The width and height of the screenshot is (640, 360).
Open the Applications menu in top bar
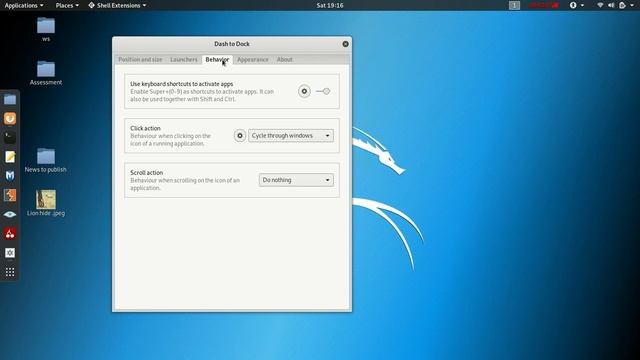pos(24,5)
